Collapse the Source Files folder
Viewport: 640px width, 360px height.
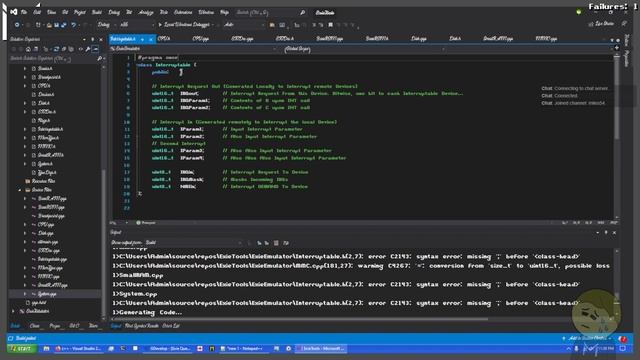pyautogui.click(x=19, y=190)
